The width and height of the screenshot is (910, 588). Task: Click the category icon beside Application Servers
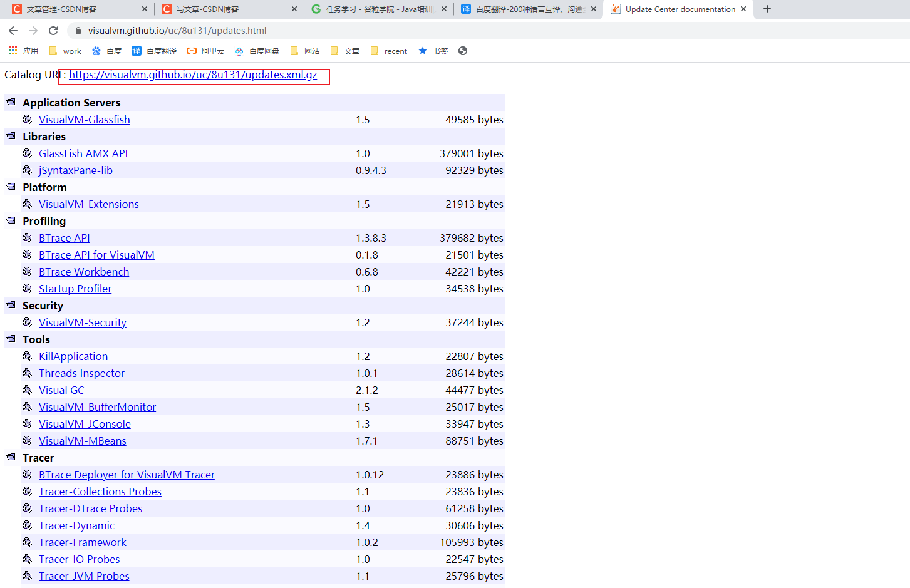click(11, 101)
